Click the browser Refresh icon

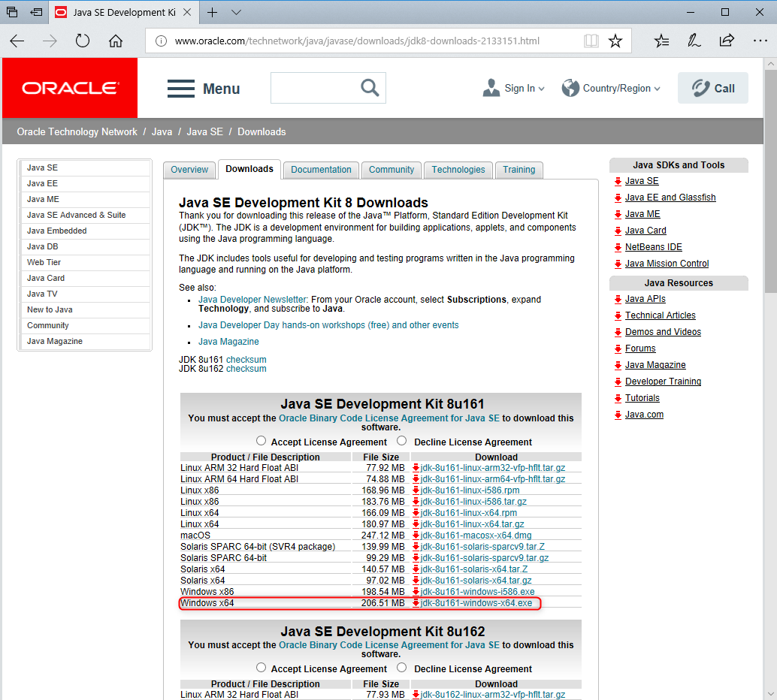(x=83, y=41)
